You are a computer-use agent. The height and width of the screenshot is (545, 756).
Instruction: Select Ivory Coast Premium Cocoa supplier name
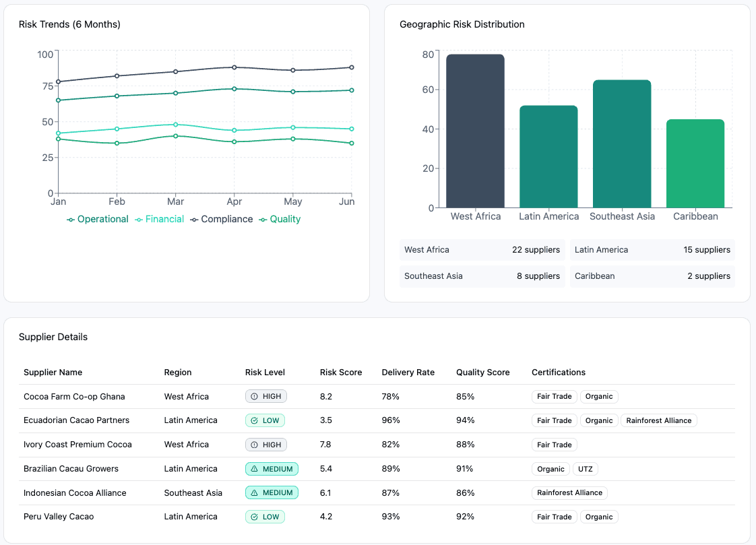pos(77,445)
